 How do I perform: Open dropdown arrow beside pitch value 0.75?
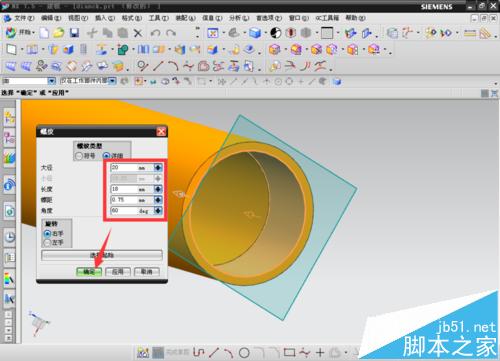click(x=158, y=200)
